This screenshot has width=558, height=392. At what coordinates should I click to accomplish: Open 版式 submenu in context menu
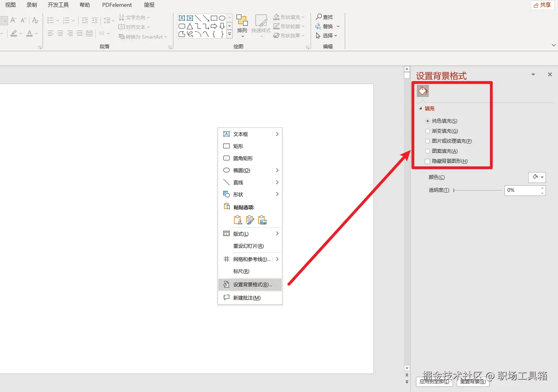point(250,234)
